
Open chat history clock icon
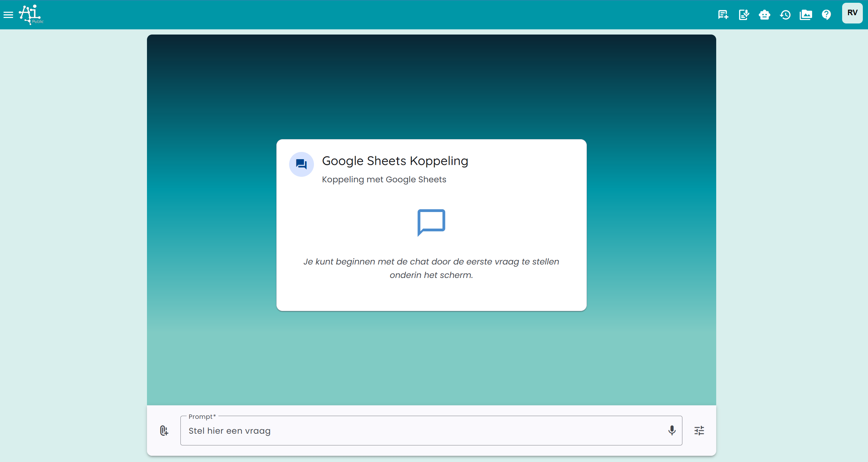pyautogui.click(x=785, y=15)
